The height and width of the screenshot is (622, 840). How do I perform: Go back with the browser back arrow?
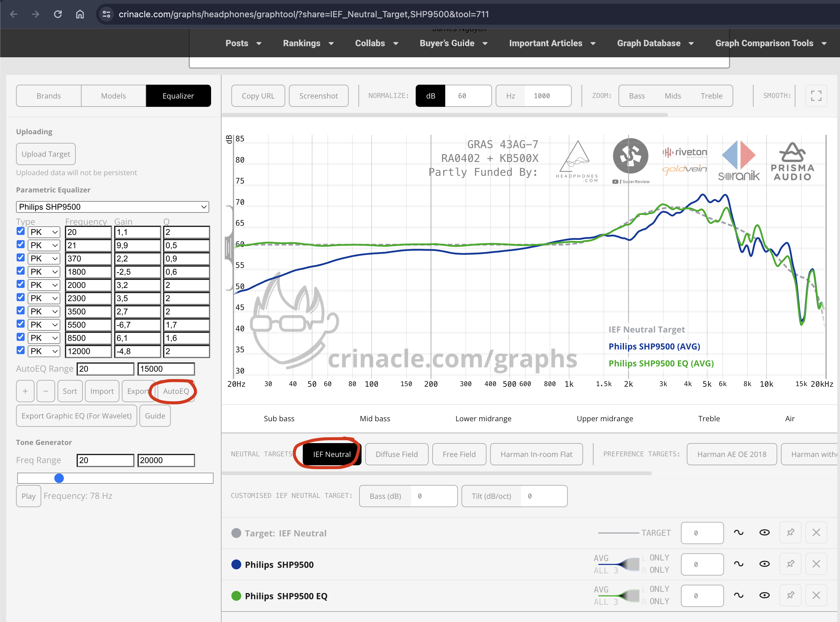pyautogui.click(x=14, y=14)
